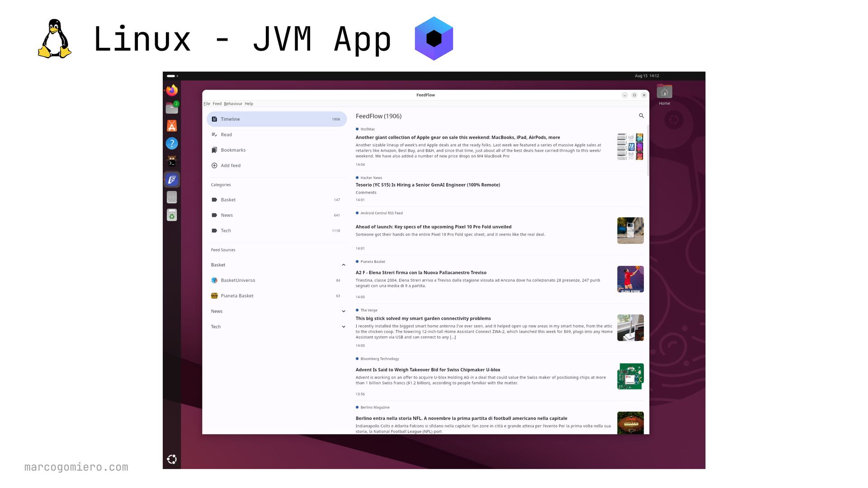Click the FeedFlow icon in the dock

coord(172,179)
